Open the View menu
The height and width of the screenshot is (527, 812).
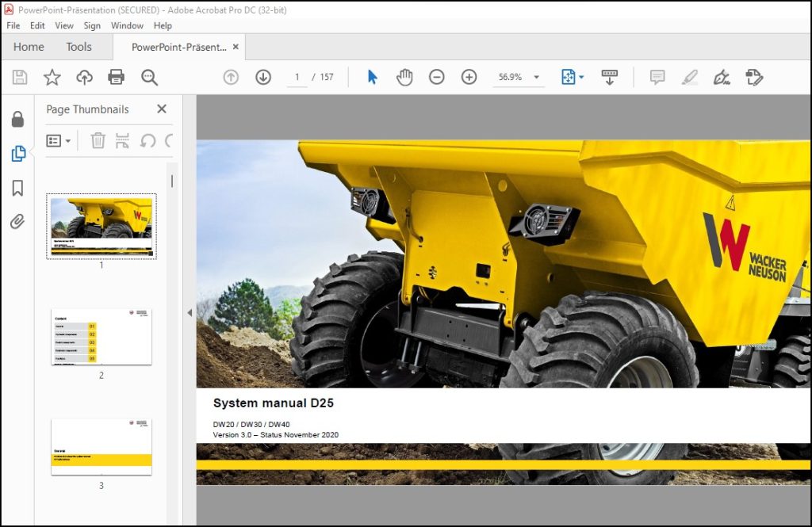(64, 25)
